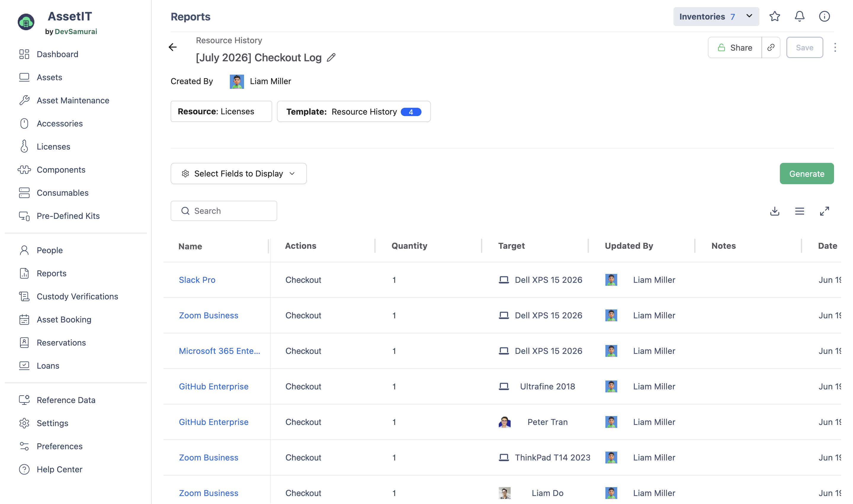Copy report link icon
Screen dimensions: 853x504
tap(771, 47)
